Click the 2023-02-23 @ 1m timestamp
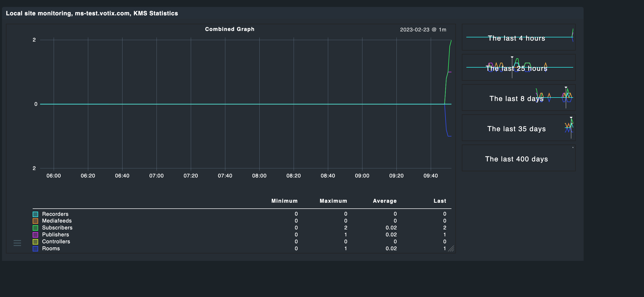The height and width of the screenshot is (297, 644). coord(423,30)
